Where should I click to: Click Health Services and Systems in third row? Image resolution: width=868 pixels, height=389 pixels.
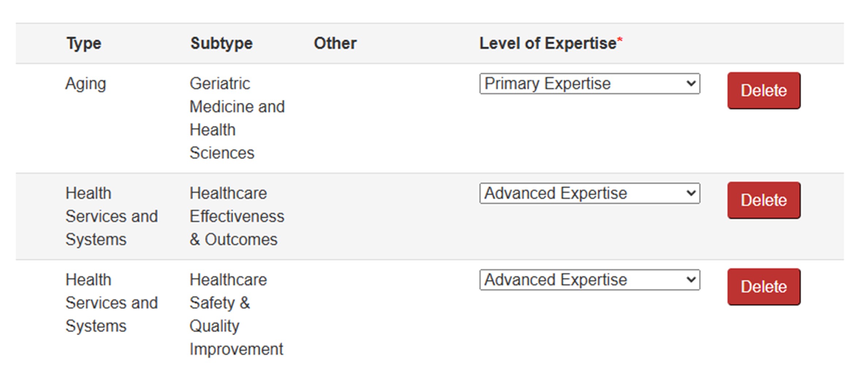click(111, 303)
